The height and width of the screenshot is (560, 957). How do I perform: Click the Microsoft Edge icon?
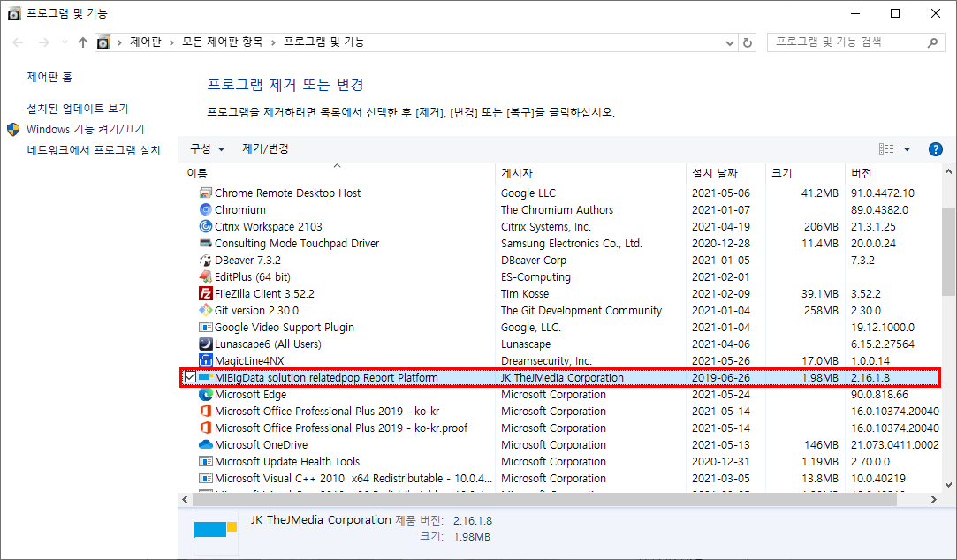[x=206, y=394]
